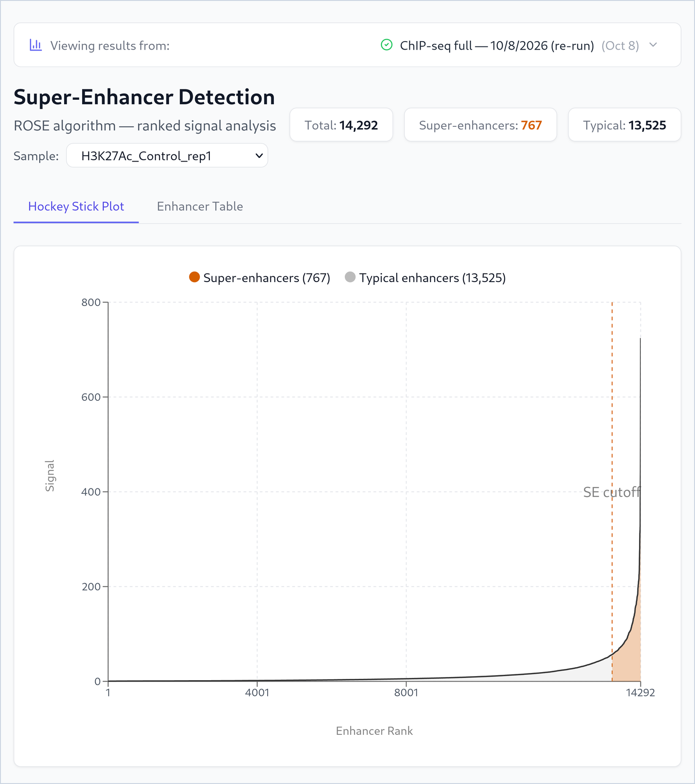Click the orange Super-enhancers legend dot
Screen dimensions: 695x784
[195, 277]
